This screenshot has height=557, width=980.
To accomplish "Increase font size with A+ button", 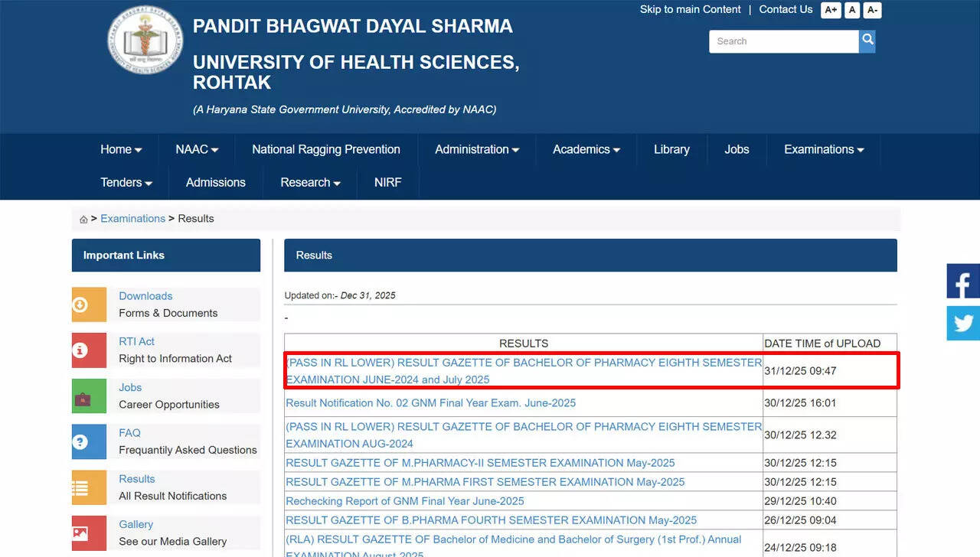I will 831,10.
